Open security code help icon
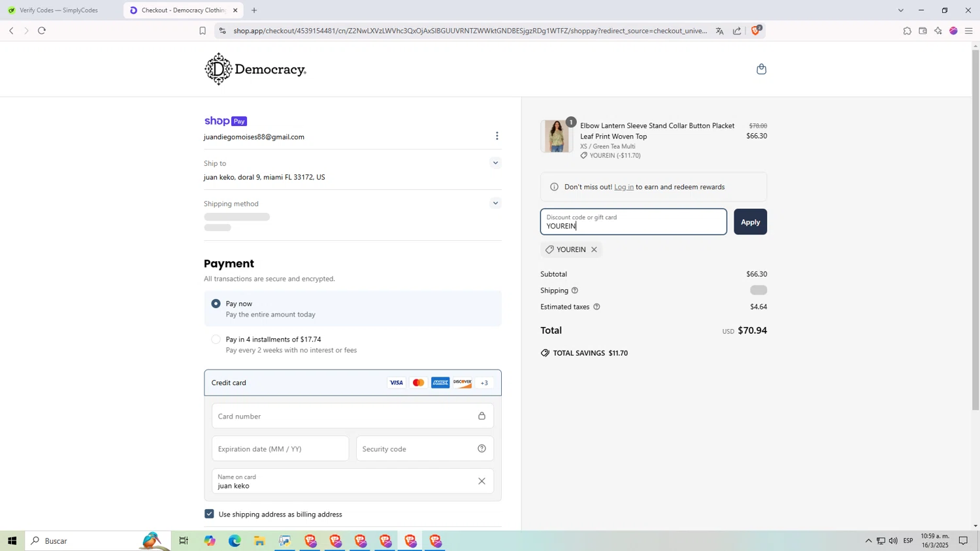The image size is (980, 551). pos(482,449)
